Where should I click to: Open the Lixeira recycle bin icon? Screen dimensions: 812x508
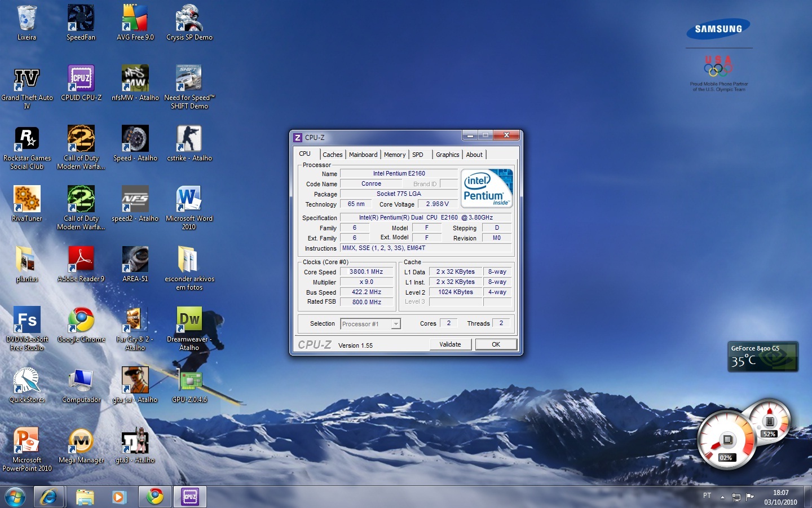(x=27, y=23)
